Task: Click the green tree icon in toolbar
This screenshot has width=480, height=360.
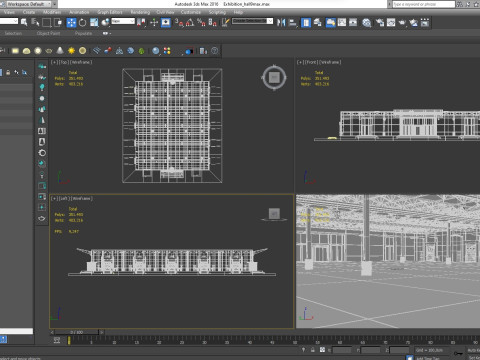Action: (x=142, y=51)
